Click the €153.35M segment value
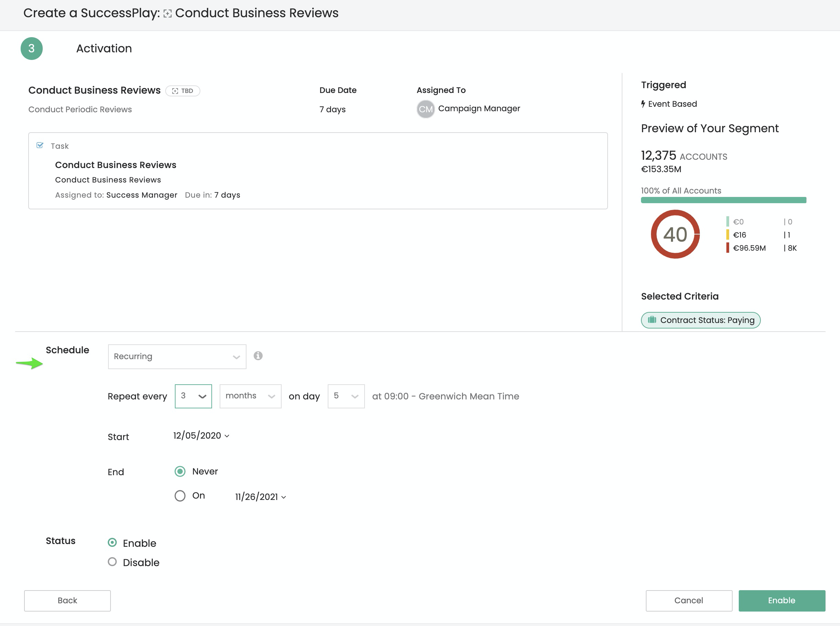 [x=661, y=169]
